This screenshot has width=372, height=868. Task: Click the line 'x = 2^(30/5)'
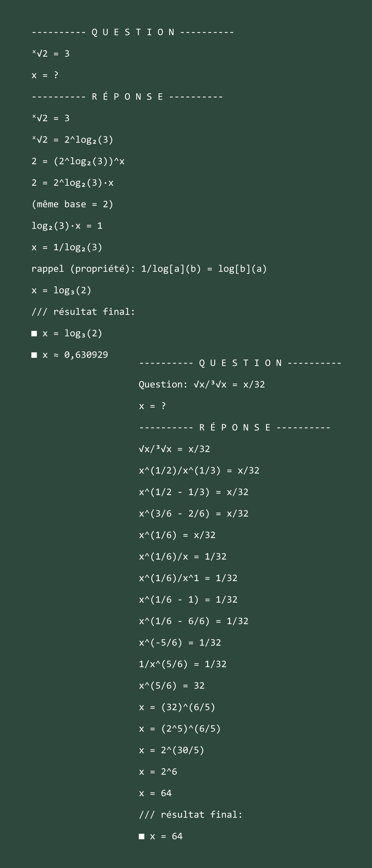[171, 750]
